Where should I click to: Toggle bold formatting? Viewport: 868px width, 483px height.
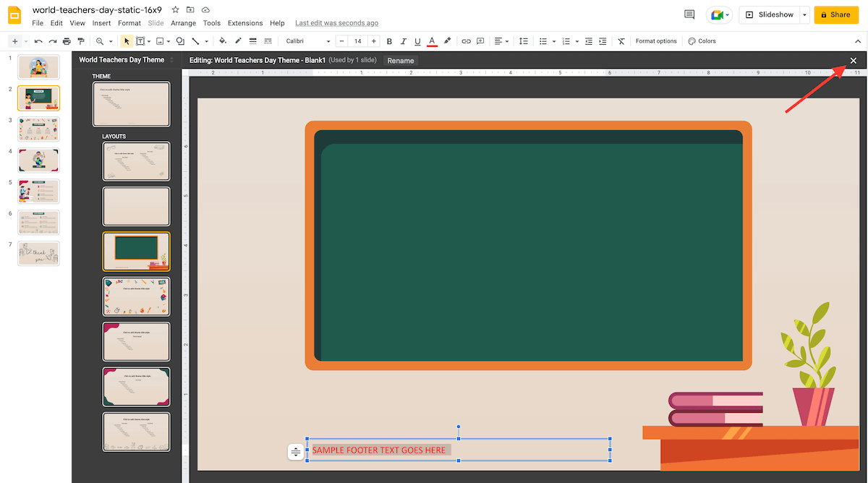click(x=389, y=41)
